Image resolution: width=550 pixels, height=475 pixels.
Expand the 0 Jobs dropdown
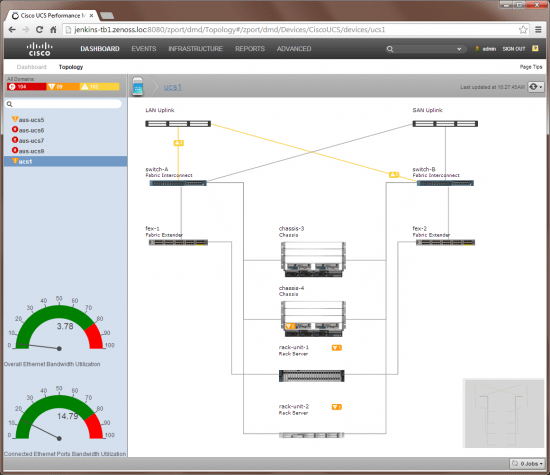click(x=527, y=463)
